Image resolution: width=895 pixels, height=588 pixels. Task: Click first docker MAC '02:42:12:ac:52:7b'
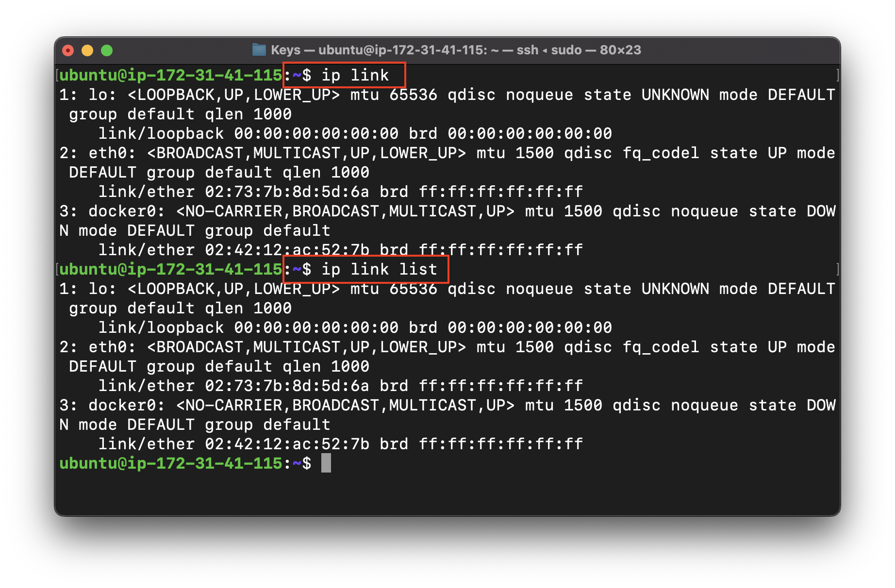pos(287,250)
